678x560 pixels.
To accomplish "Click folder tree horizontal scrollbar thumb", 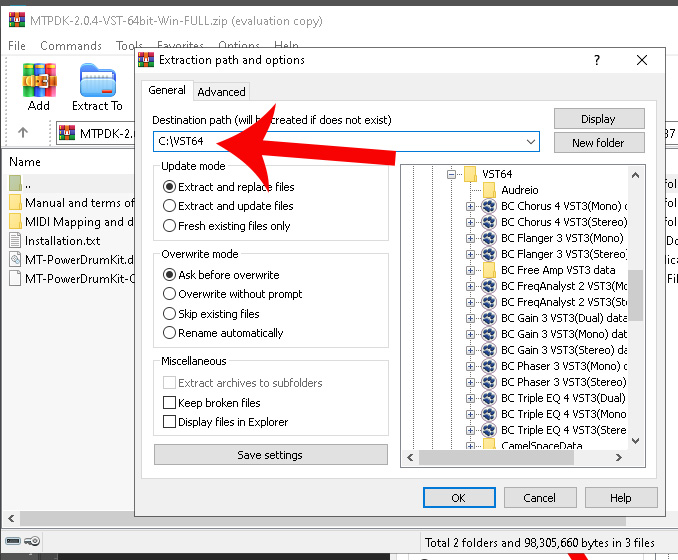I will [x=496, y=457].
